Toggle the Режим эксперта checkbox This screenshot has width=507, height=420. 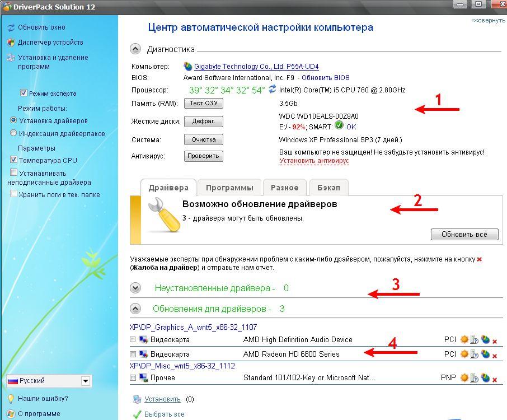click(x=24, y=93)
